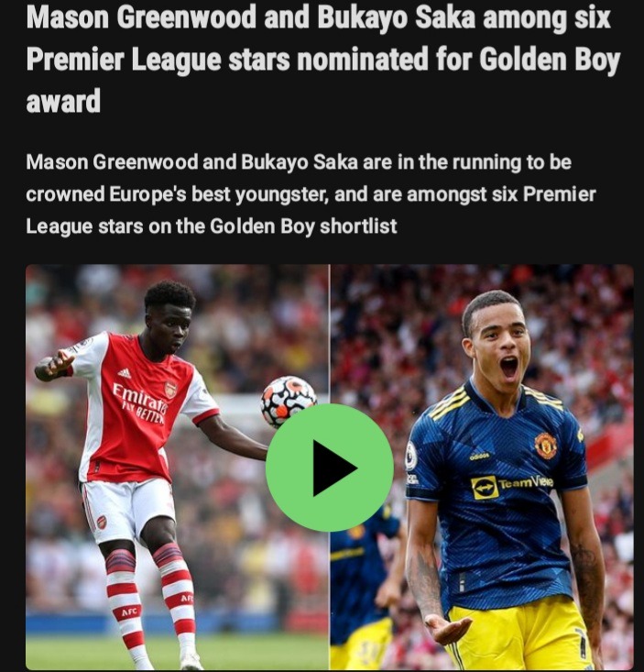Click the article summary paragraph text
Viewport: 644px width, 672px height.
(311, 194)
